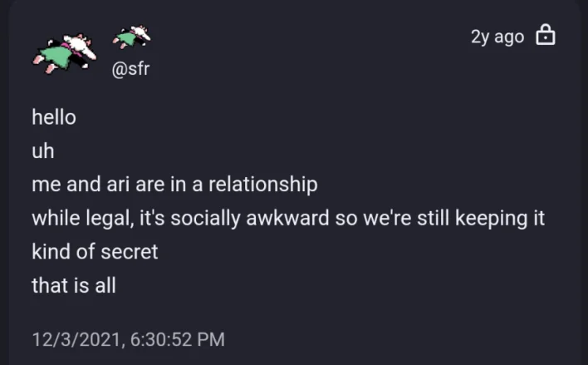The height and width of the screenshot is (365, 588).
Task: Click the "kind of secret" line
Action: (95, 252)
